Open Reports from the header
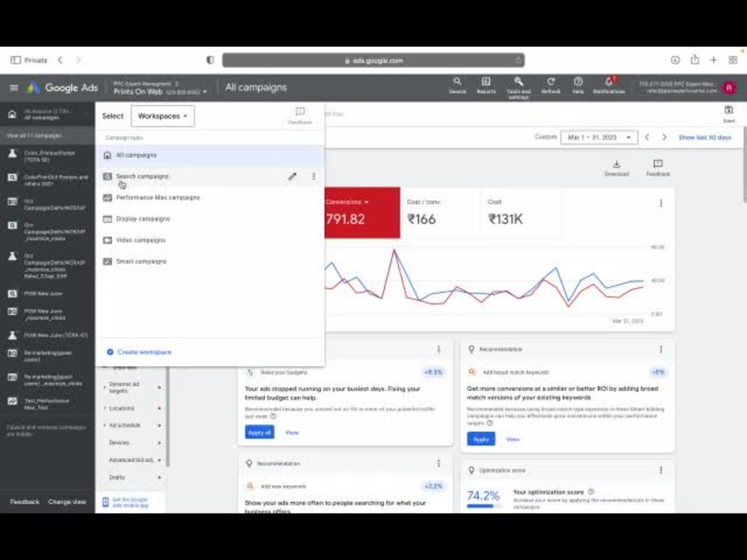This screenshot has width=747, height=560. coord(486,86)
